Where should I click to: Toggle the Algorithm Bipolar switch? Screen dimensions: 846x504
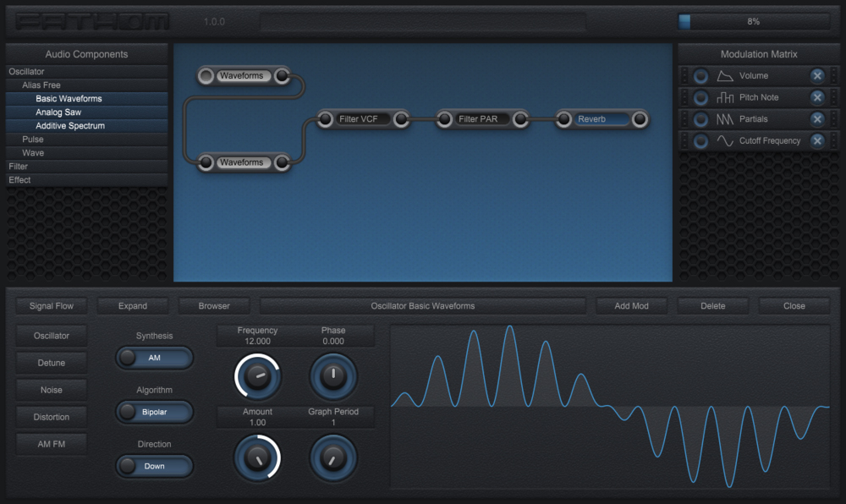pos(154,412)
